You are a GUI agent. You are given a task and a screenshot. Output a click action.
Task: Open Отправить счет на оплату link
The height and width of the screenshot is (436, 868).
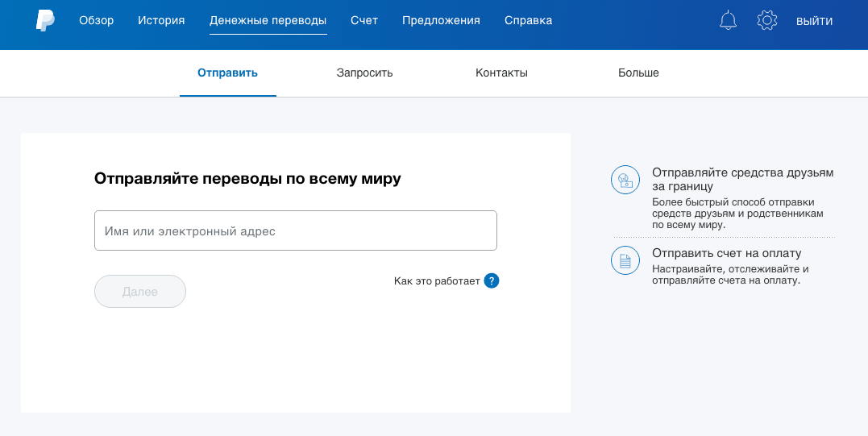[x=727, y=253]
